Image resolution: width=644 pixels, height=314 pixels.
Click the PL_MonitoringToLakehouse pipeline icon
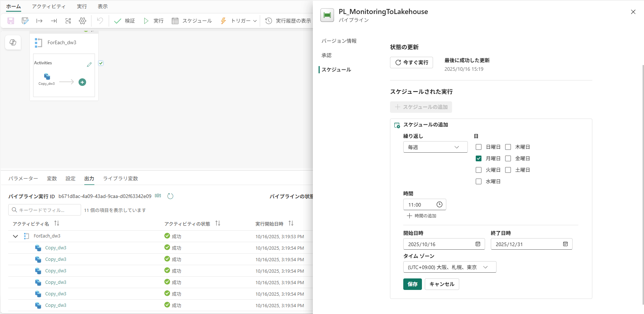click(x=327, y=15)
